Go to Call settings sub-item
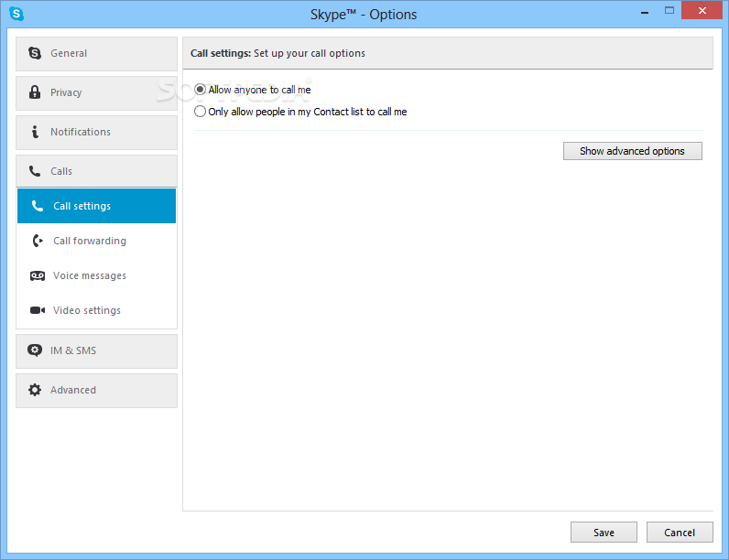 pos(97,206)
